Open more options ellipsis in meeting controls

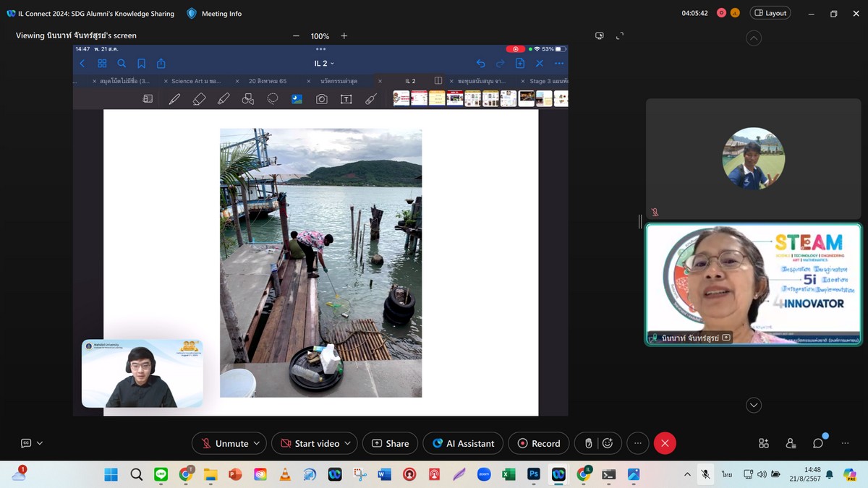click(x=637, y=443)
